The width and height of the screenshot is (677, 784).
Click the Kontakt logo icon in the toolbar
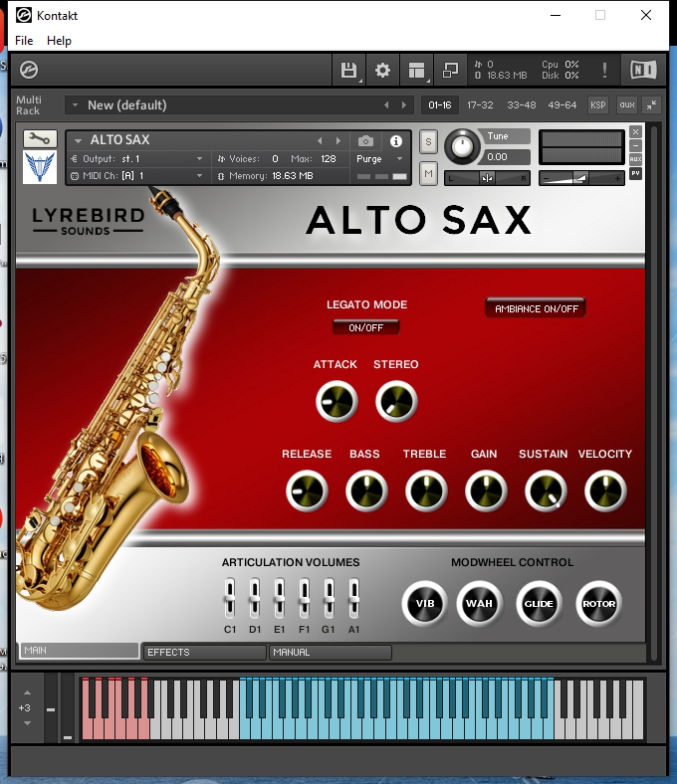29,70
